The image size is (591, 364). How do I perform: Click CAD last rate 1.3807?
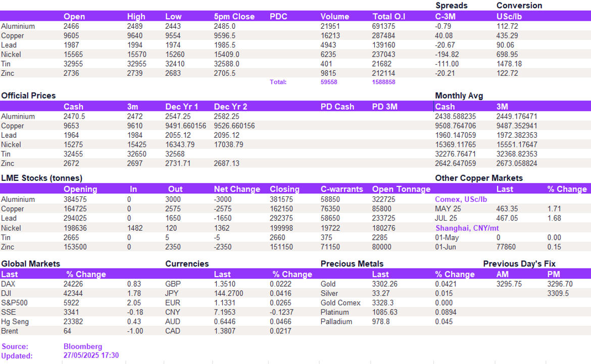pos(224,331)
